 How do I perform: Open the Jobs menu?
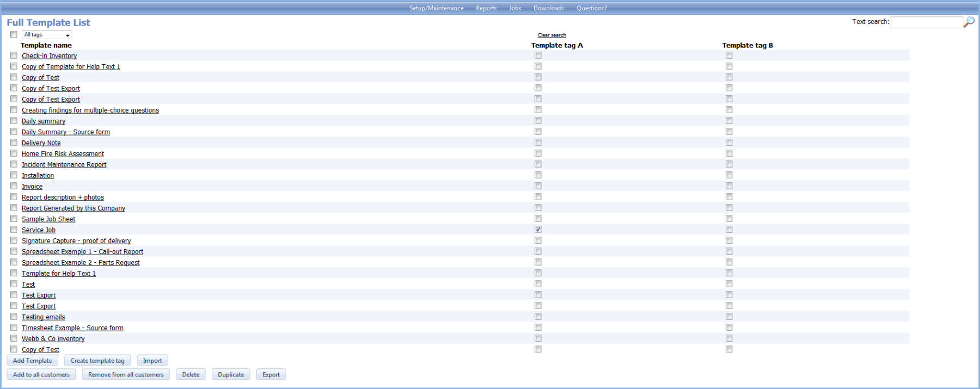(515, 8)
